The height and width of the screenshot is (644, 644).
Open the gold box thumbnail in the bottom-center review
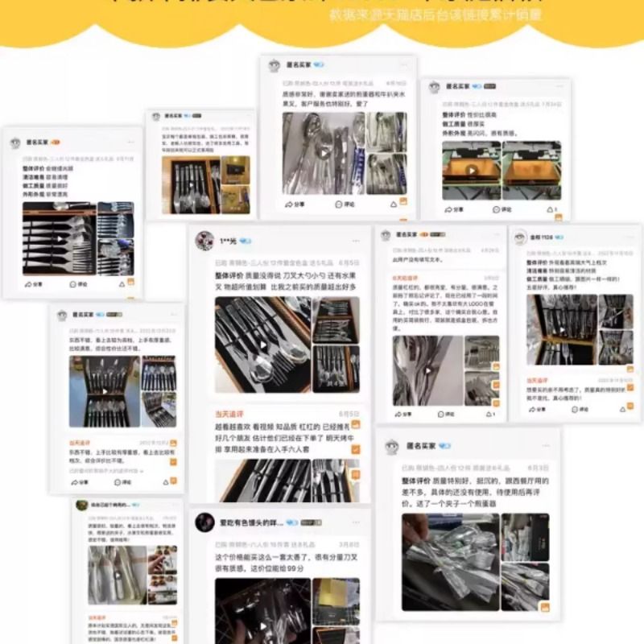tap(336, 601)
